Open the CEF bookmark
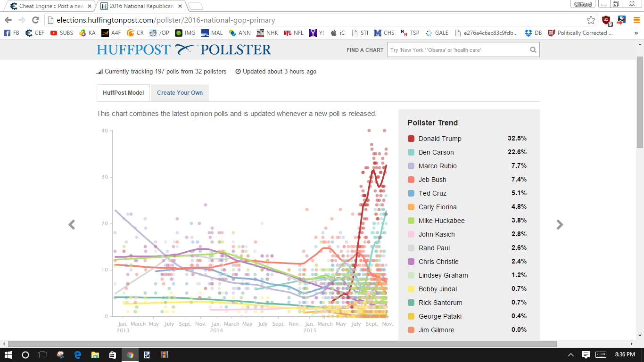Viewport: 644px width, 362px height. click(35, 33)
